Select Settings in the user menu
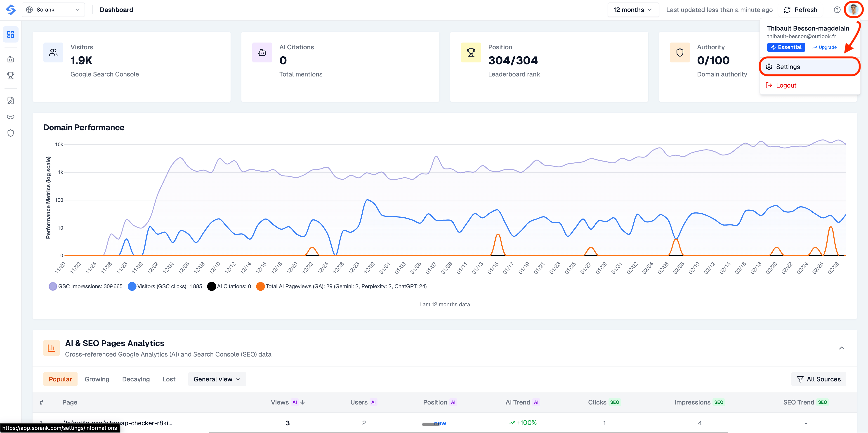Viewport: 868px width, 433px height. tap(809, 67)
